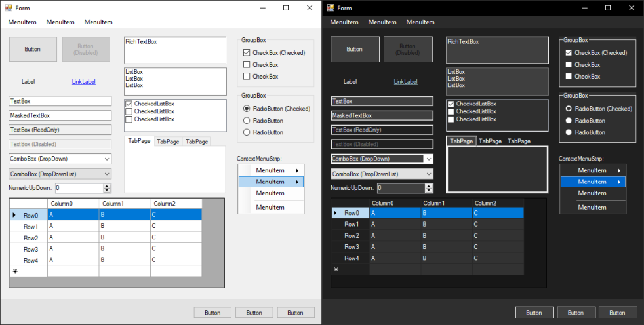Screen dimensions: 644x325
Task: Click new-row asterisk header in light window grid
Action: pos(28,271)
